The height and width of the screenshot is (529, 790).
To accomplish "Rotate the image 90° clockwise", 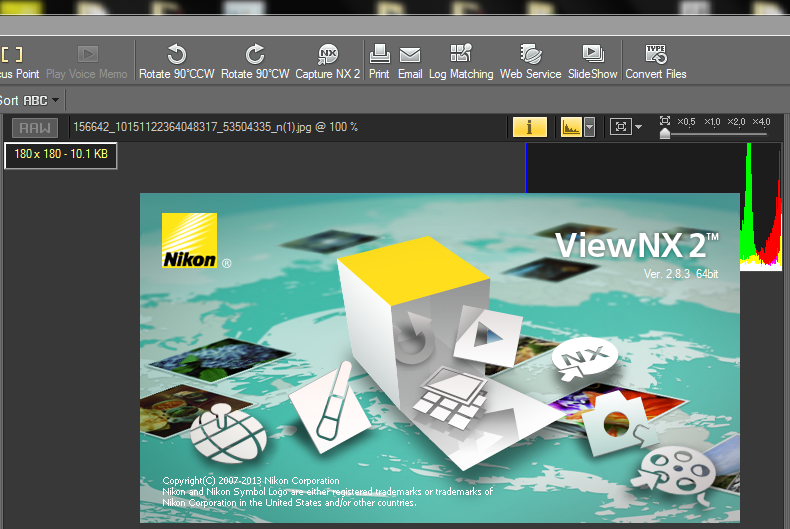I will point(255,61).
